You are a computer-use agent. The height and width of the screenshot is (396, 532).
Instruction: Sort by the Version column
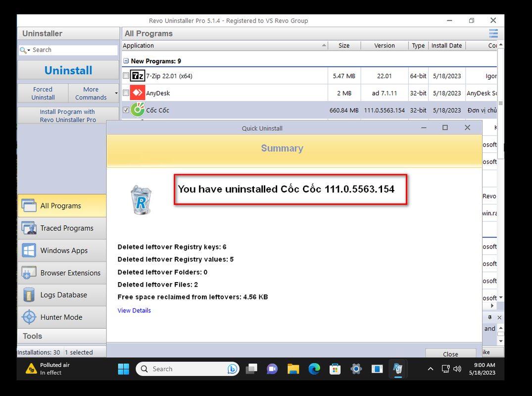click(385, 46)
